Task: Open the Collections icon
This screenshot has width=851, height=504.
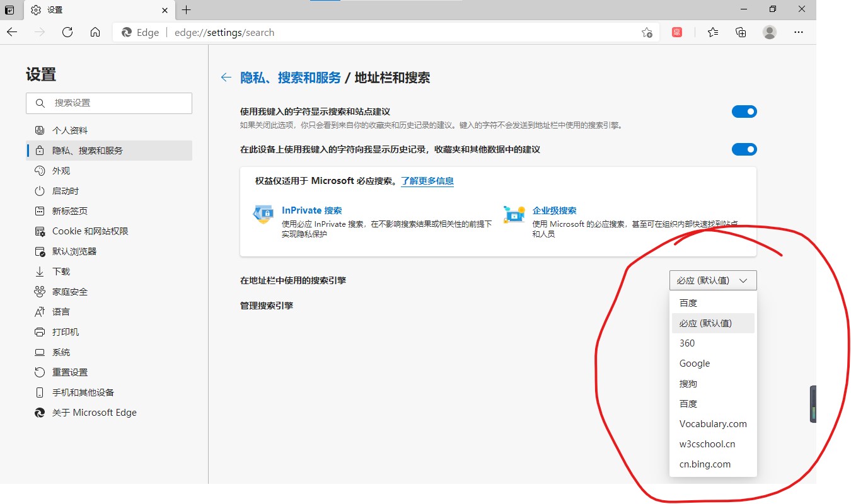Action: [x=741, y=32]
